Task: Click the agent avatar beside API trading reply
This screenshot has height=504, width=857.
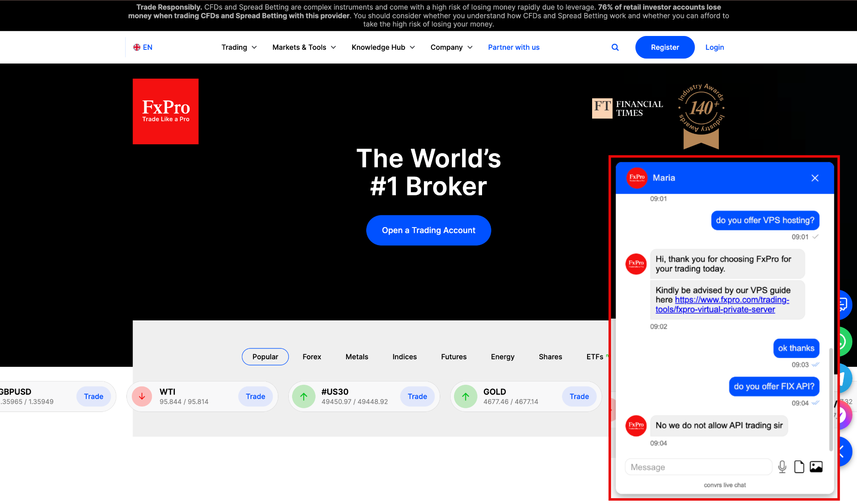Action: coord(636,426)
